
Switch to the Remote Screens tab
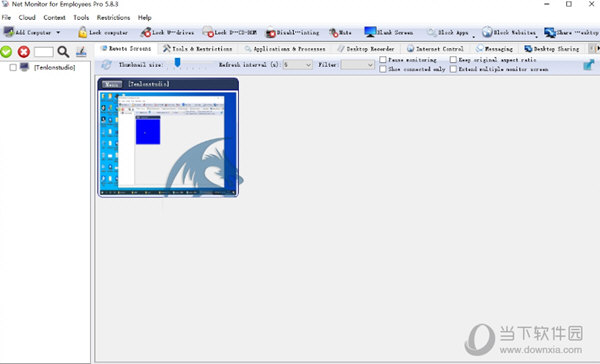[126, 49]
